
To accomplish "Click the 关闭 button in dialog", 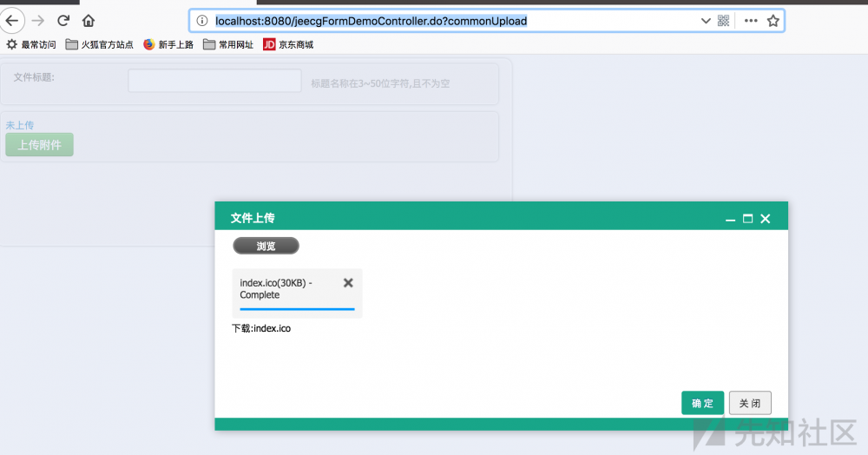I will 750,403.
